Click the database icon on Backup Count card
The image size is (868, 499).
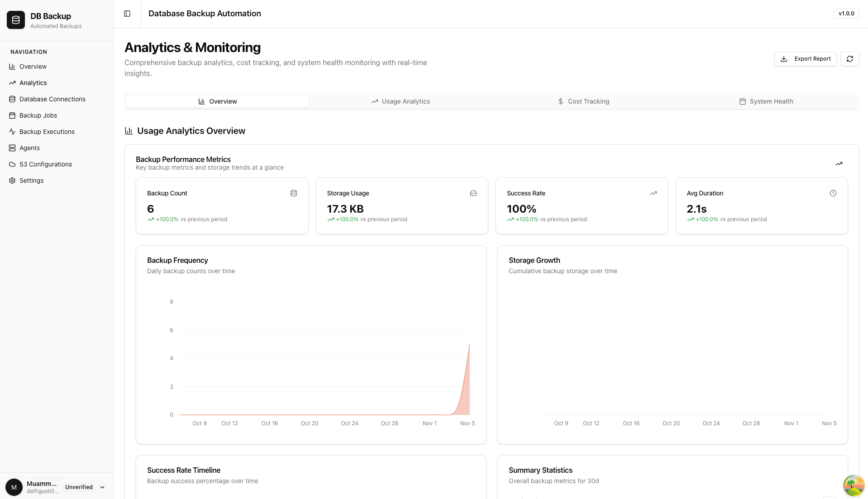(293, 193)
